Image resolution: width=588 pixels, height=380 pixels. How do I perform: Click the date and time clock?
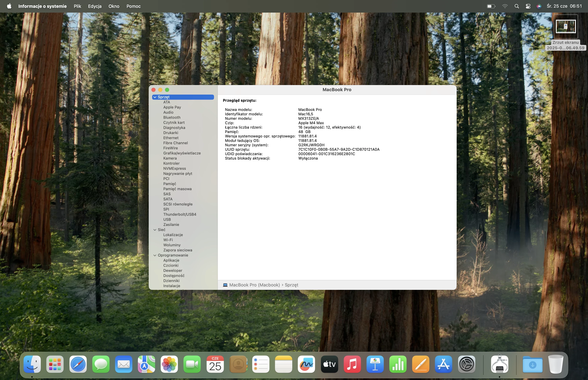coord(564,6)
